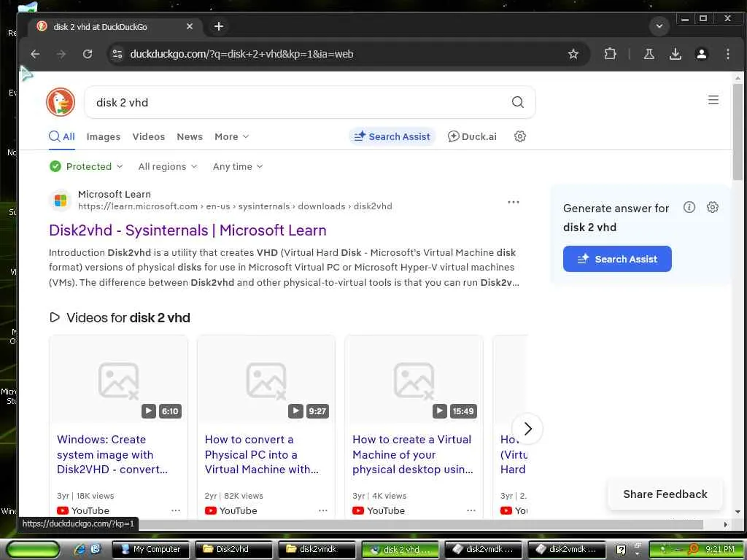
Task: Click the DuckDuckGo logo icon
Action: coord(61,102)
